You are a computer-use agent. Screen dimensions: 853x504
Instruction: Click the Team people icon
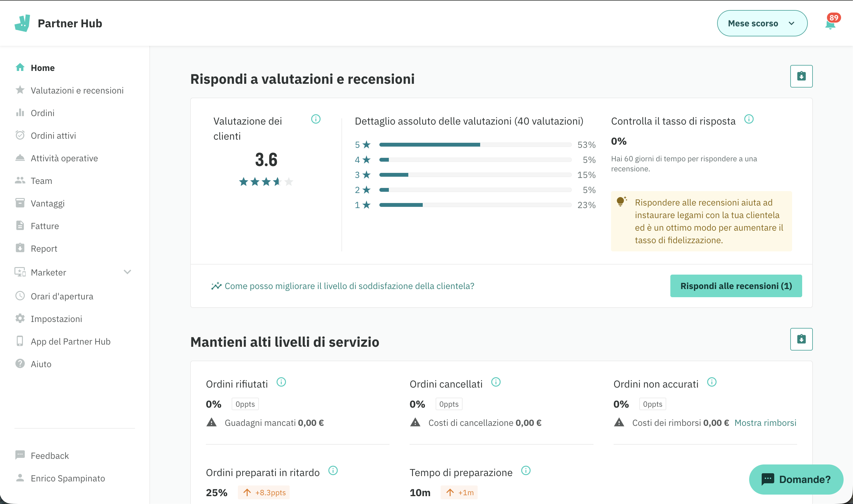(x=20, y=180)
